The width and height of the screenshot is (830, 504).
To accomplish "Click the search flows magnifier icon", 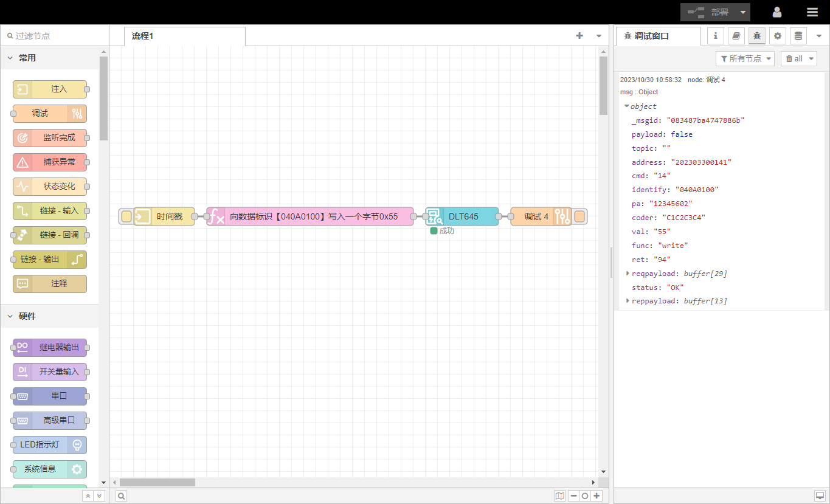I will point(122,496).
